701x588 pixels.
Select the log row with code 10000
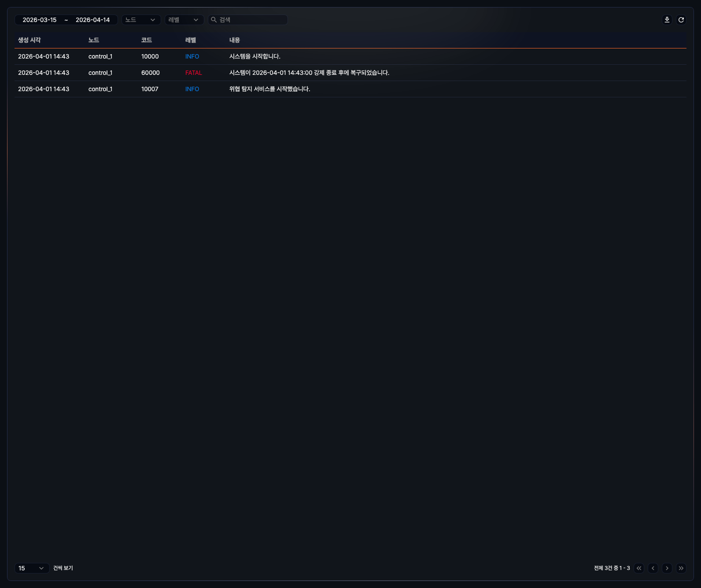[x=150, y=56]
